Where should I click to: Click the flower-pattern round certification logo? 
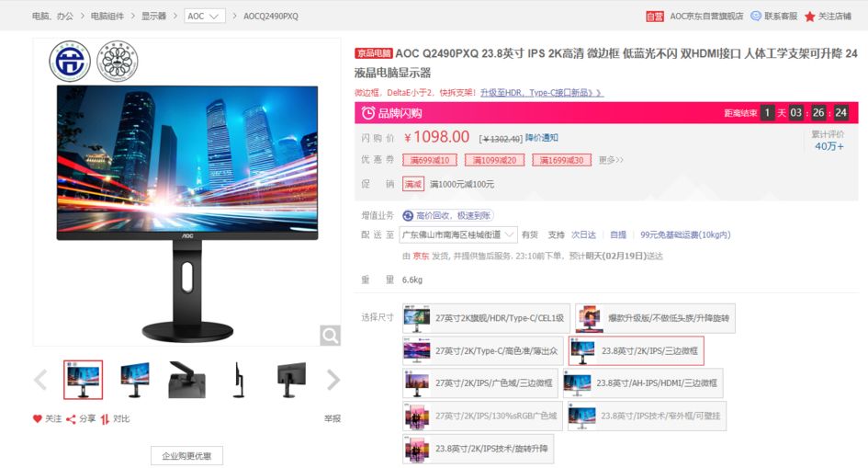[118, 62]
